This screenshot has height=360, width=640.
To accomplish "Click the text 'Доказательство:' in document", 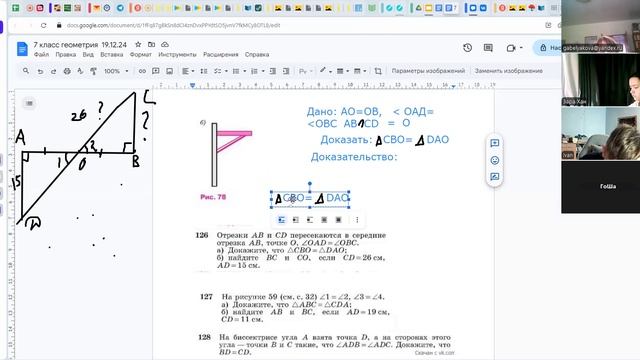I will (354, 157).
